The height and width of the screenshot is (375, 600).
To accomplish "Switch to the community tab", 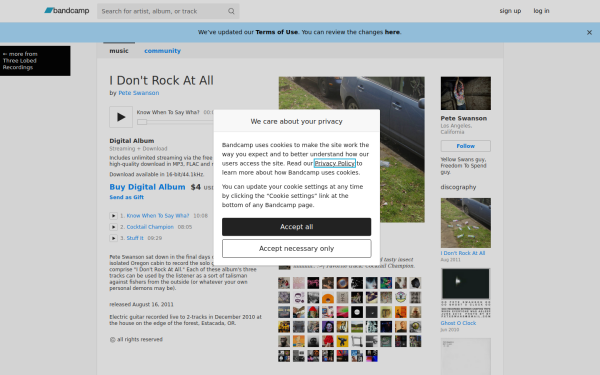I will tap(162, 51).
